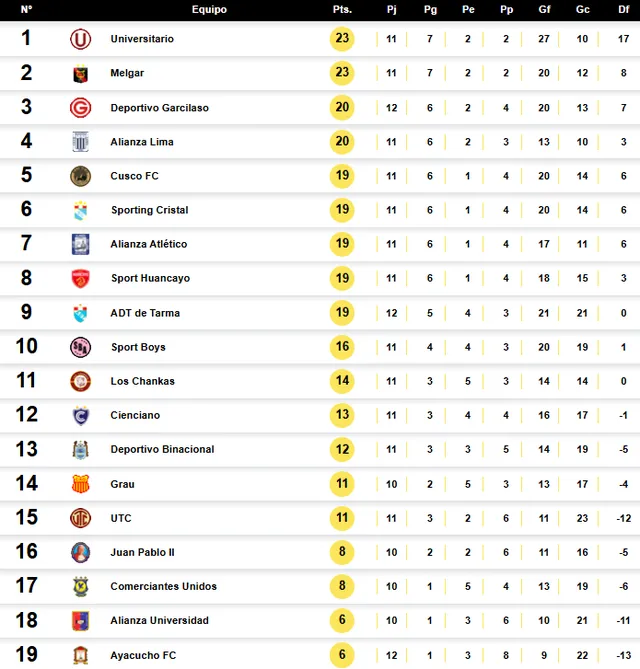Click the Sporting Cristal crest icon

click(x=80, y=210)
